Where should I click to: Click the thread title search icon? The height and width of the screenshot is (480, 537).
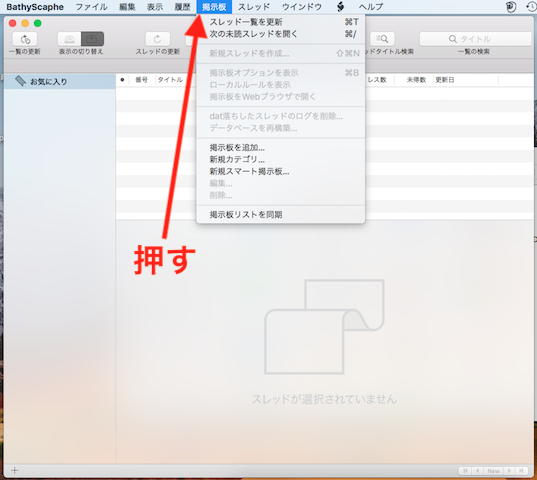[x=382, y=39]
